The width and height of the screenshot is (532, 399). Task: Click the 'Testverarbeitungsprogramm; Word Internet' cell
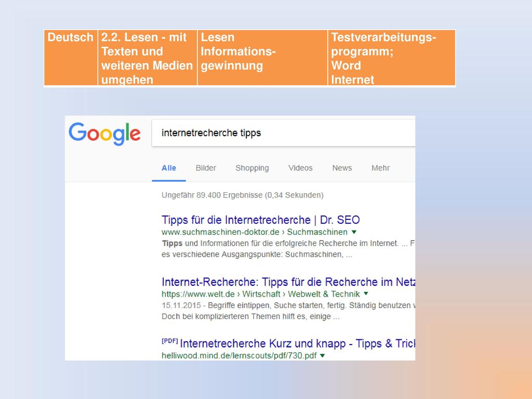[392, 58]
